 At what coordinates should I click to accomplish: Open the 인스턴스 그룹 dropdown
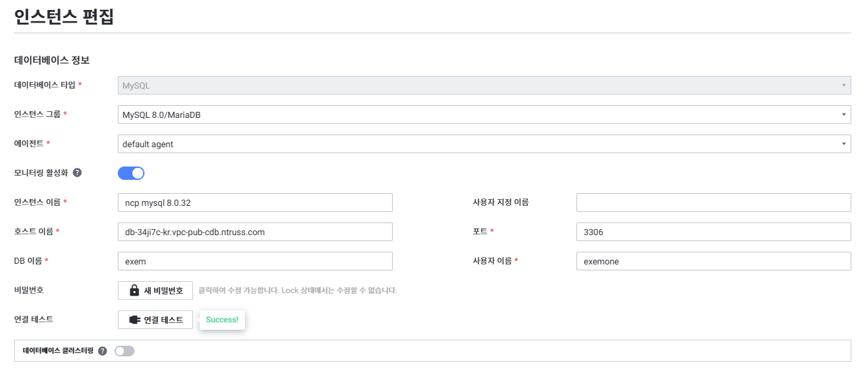click(484, 115)
